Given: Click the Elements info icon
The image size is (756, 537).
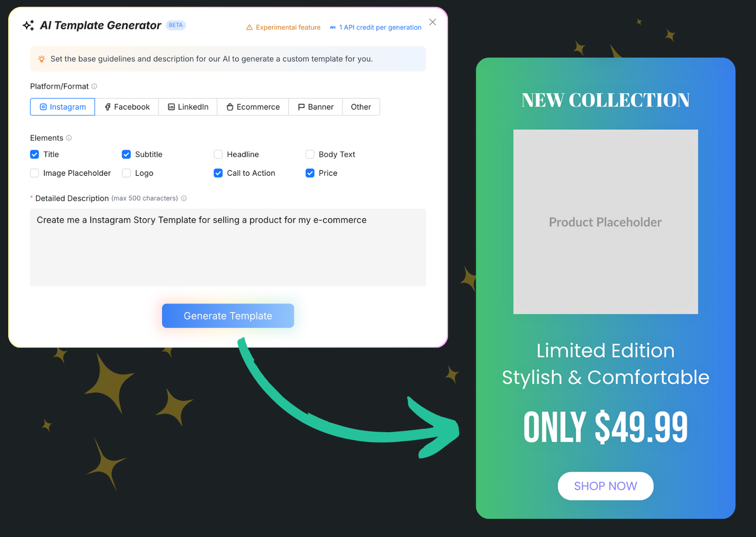Looking at the screenshot, I should pos(69,138).
